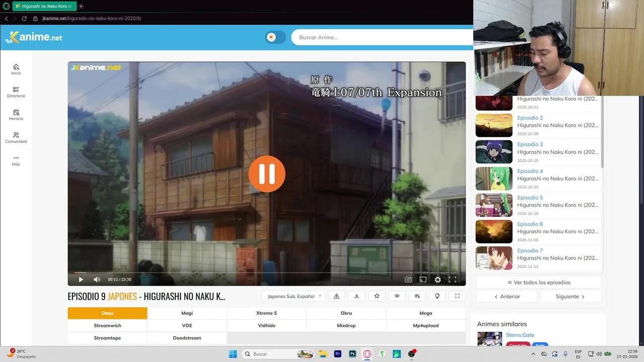
Task: Select the Magi server tab
Action: pos(187,313)
